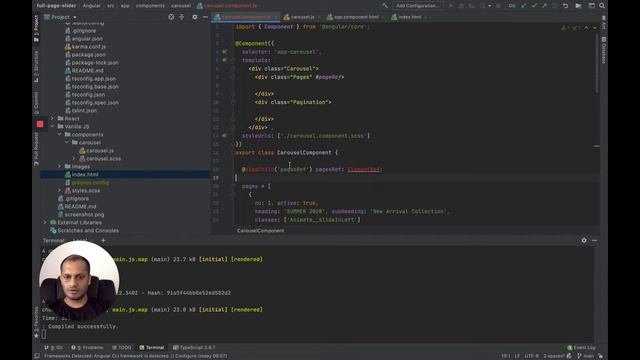Open the Project tool window side tab

36,28
